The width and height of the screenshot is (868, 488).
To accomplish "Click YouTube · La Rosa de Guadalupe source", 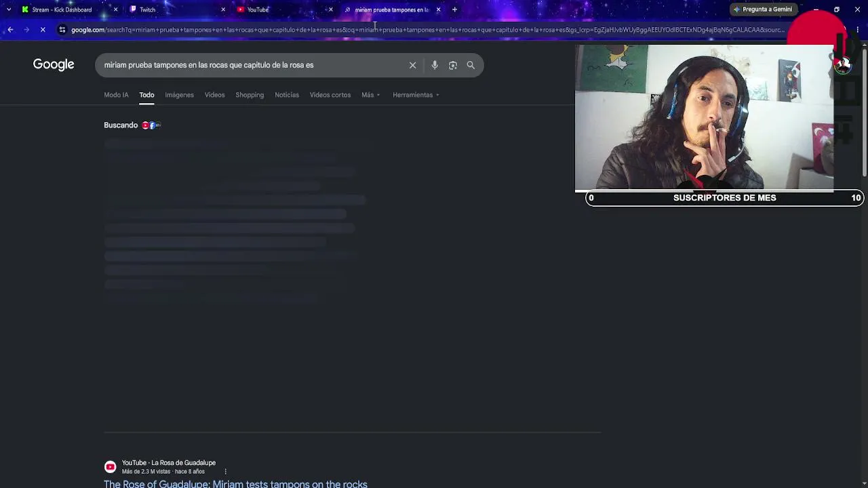I will point(169,463).
